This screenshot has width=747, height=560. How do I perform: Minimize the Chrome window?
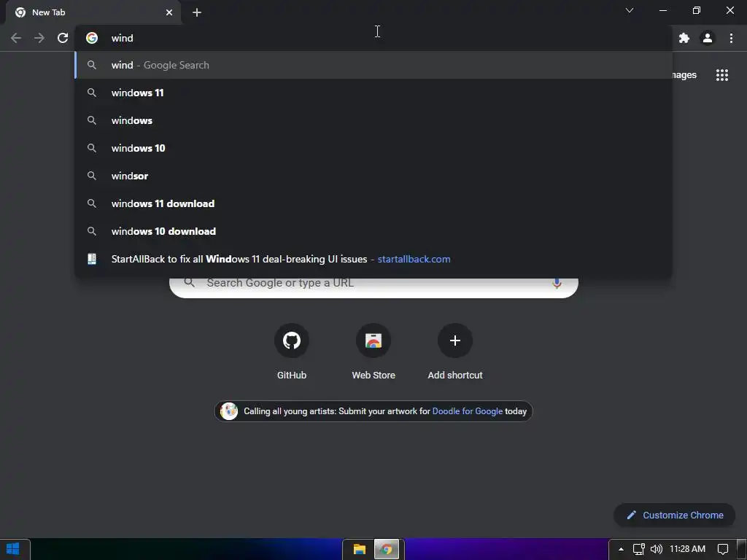(x=662, y=10)
